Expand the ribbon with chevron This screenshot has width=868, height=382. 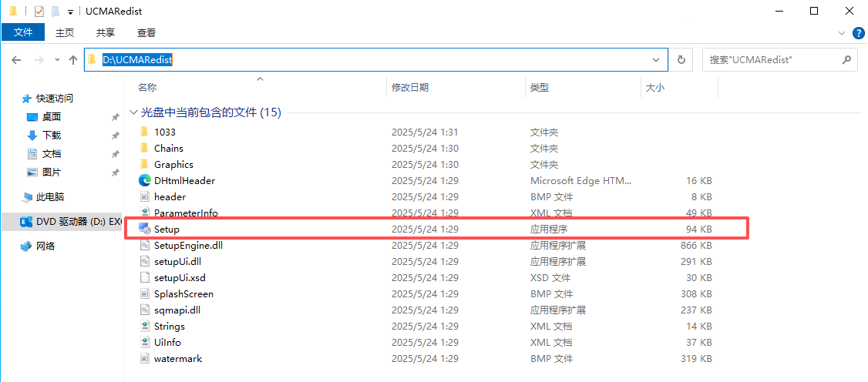842,33
